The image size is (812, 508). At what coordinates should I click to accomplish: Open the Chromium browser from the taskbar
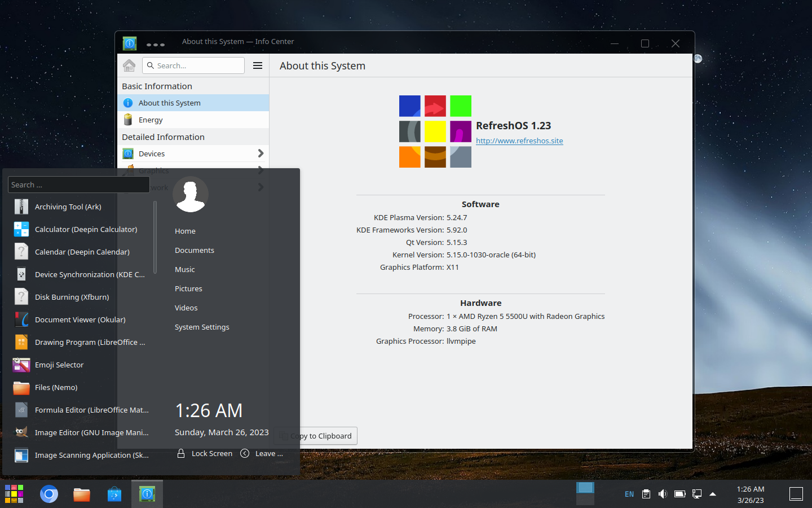click(49, 494)
